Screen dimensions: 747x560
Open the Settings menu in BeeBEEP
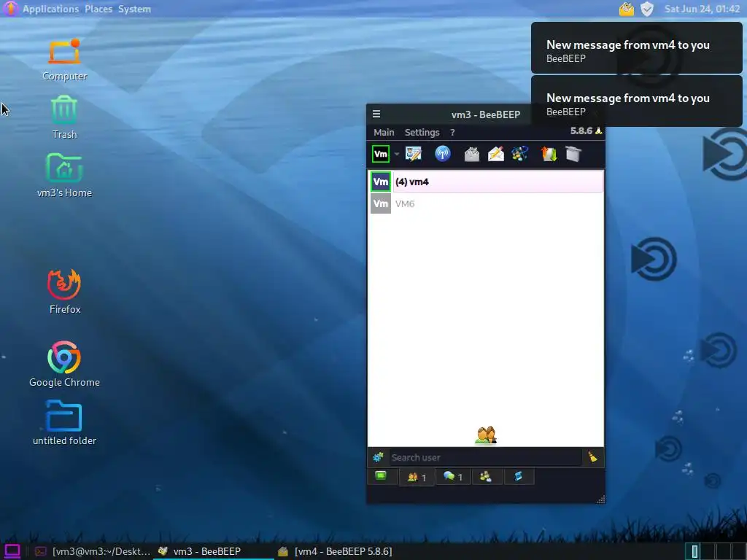422,133
